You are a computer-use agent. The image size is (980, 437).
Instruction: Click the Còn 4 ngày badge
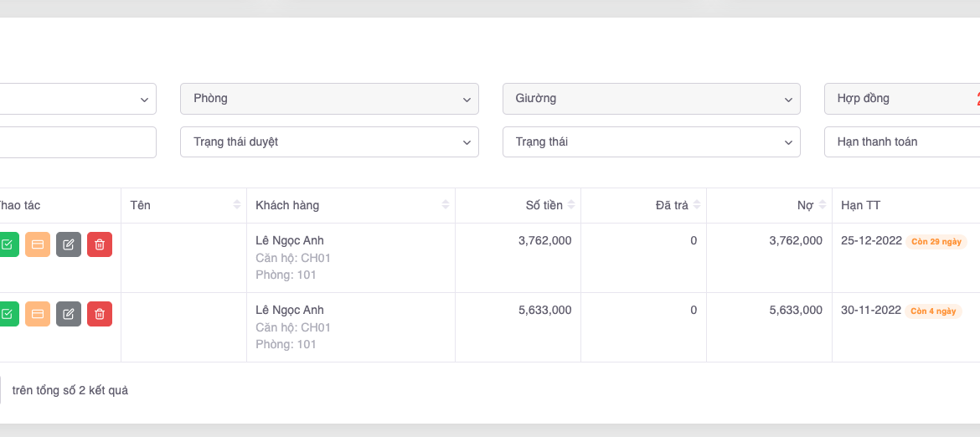click(x=933, y=311)
